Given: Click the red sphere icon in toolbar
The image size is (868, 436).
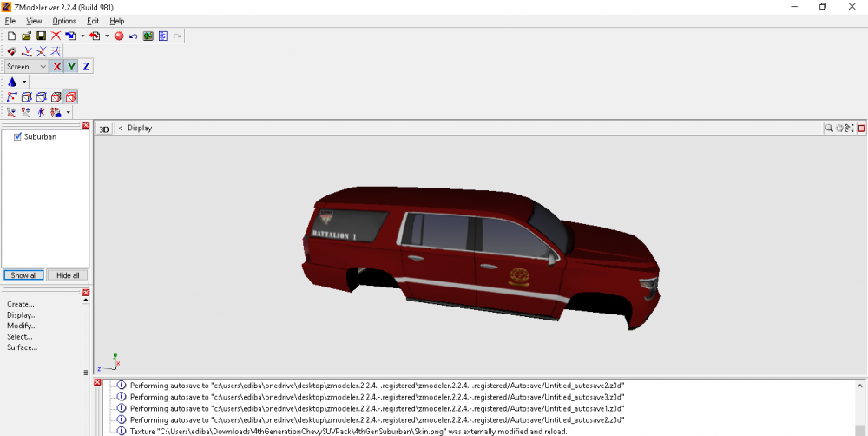Looking at the screenshot, I should coord(120,36).
